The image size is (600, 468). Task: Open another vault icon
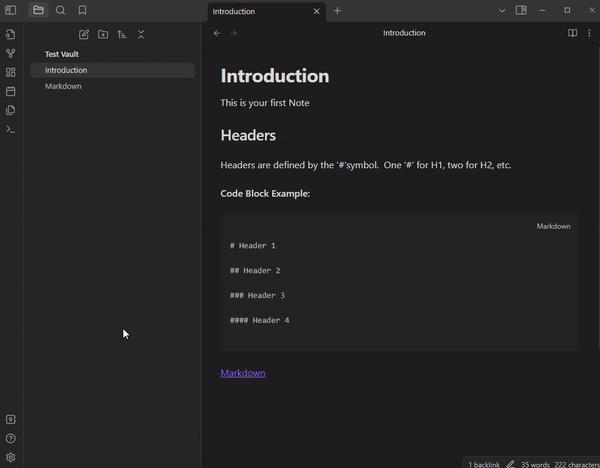(x=11, y=419)
